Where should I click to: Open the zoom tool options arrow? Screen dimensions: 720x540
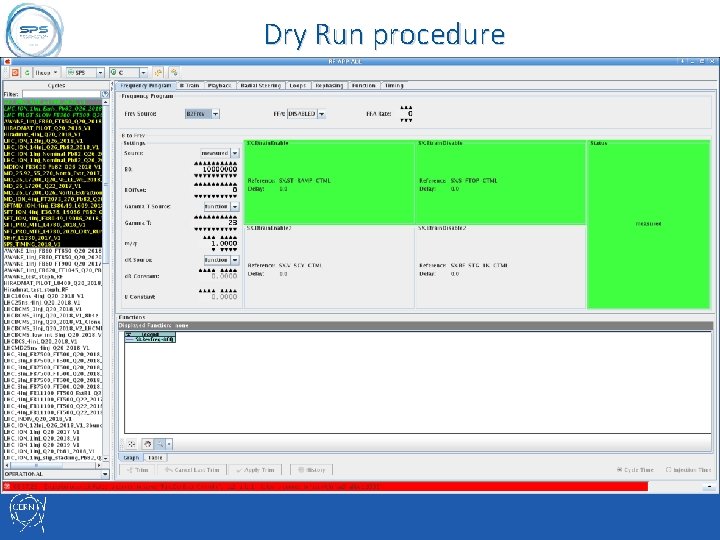pyautogui.click(x=169, y=444)
